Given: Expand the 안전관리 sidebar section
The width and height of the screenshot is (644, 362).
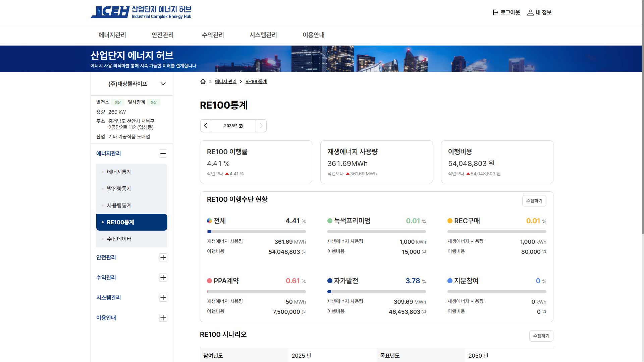Looking at the screenshot, I should coord(163,257).
